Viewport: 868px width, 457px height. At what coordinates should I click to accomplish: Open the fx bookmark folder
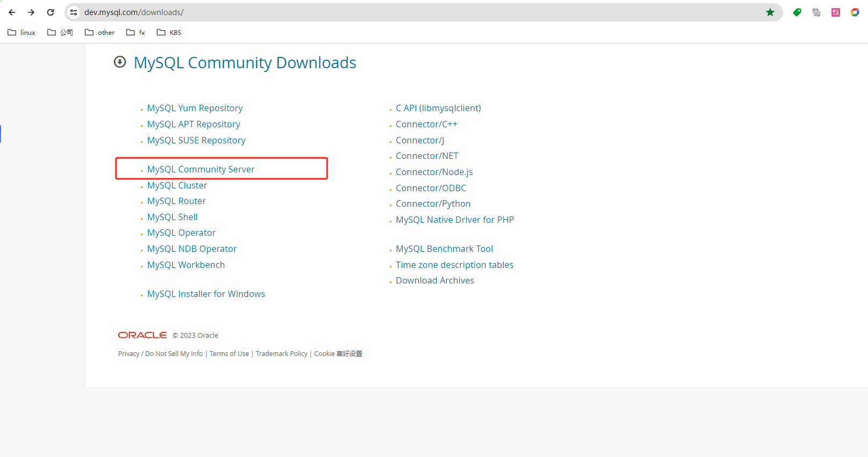click(x=135, y=33)
